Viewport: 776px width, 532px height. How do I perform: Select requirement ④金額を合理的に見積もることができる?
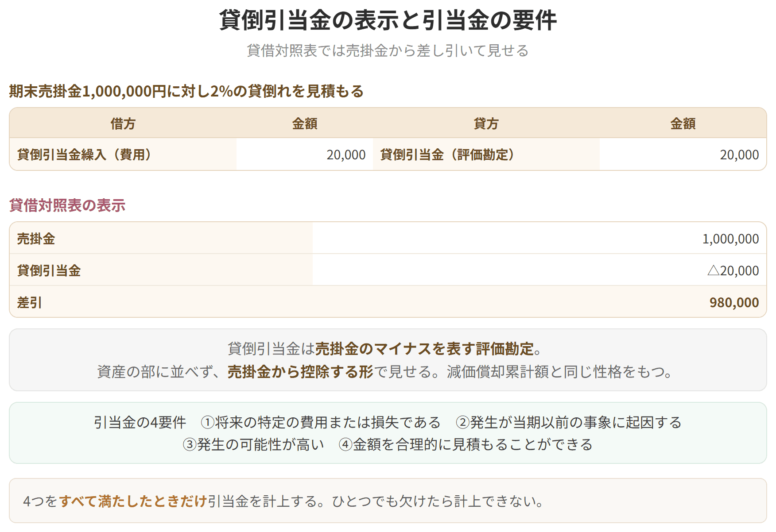[466, 444]
